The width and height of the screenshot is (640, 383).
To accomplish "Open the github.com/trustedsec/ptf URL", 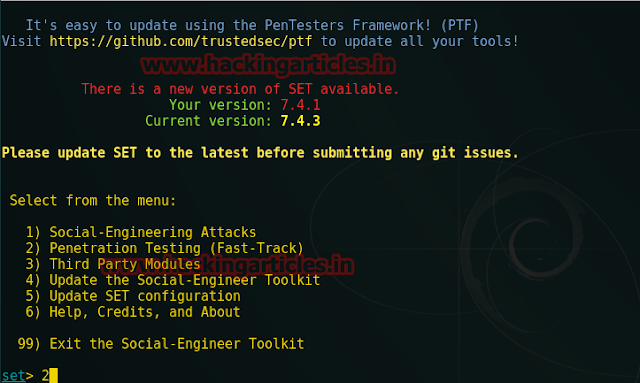I will point(181,41).
